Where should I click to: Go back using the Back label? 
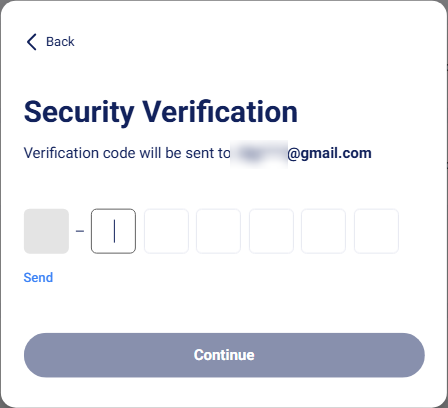click(60, 42)
